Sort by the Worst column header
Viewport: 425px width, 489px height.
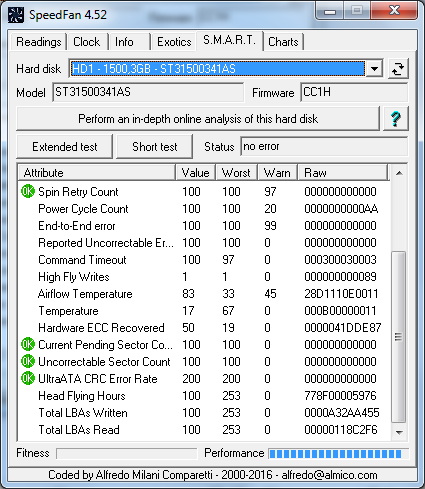(236, 173)
